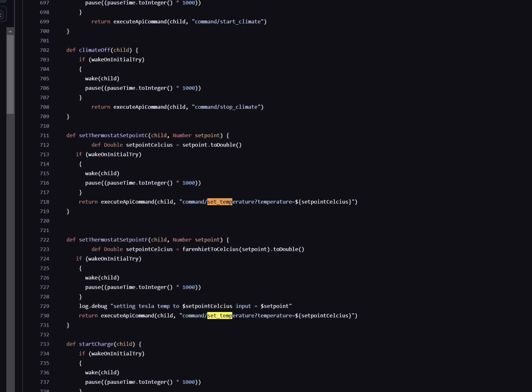The width and height of the screenshot is (532, 392).
Task: Click the scrollbar track below the thumb
Action: click(x=10, y=253)
